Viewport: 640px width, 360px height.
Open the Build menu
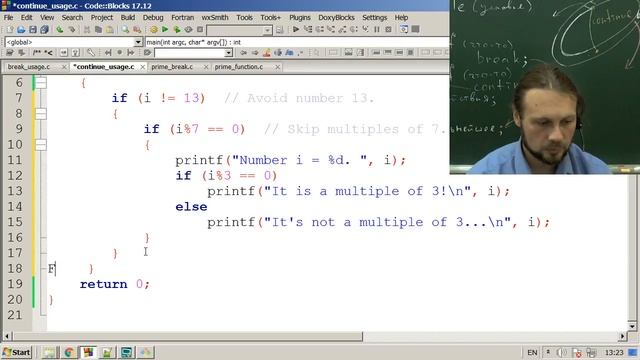(128, 18)
